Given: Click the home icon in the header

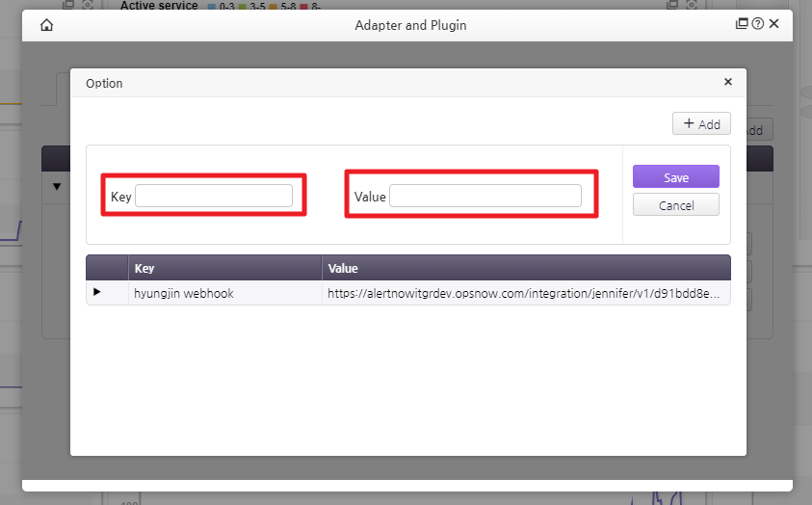Looking at the screenshot, I should pos(46,25).
